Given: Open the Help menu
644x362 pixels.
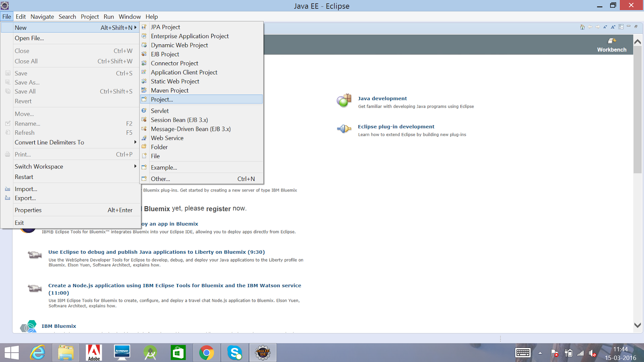Looking at the screenshot, I should 152,16.
